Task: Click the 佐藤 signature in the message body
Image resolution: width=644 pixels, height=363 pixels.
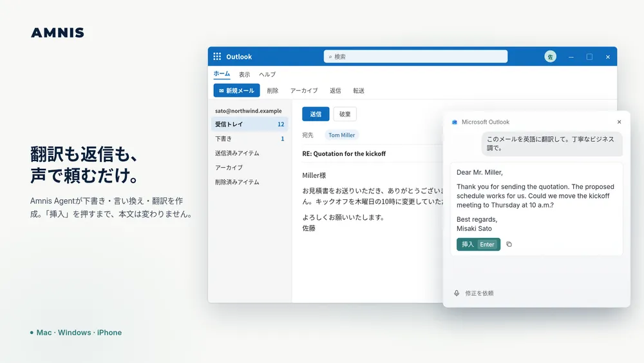Action: 309,228
